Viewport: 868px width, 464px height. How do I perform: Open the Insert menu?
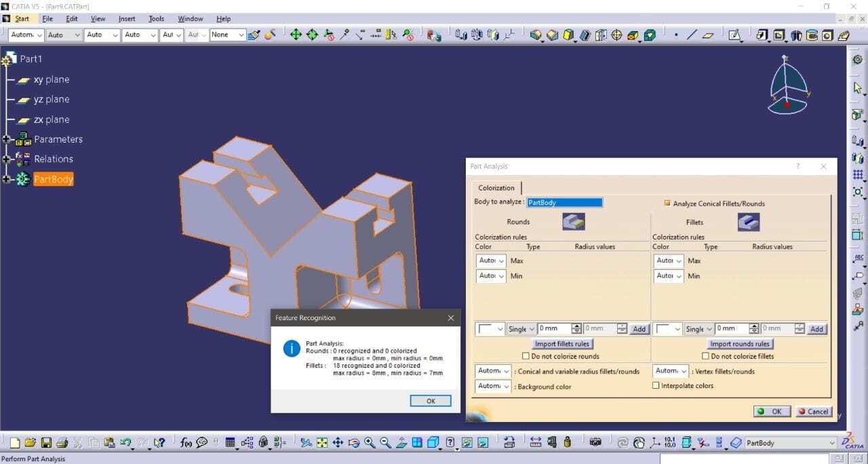(127, 19)
